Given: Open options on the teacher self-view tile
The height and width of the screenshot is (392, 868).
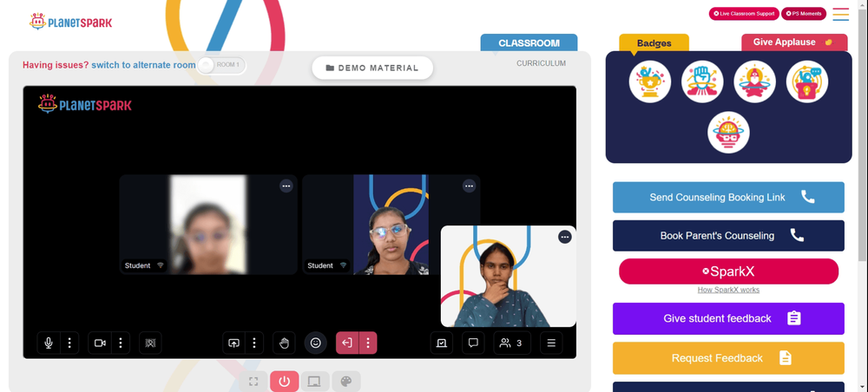Looking at the screenshot, I should coord(565,237).
